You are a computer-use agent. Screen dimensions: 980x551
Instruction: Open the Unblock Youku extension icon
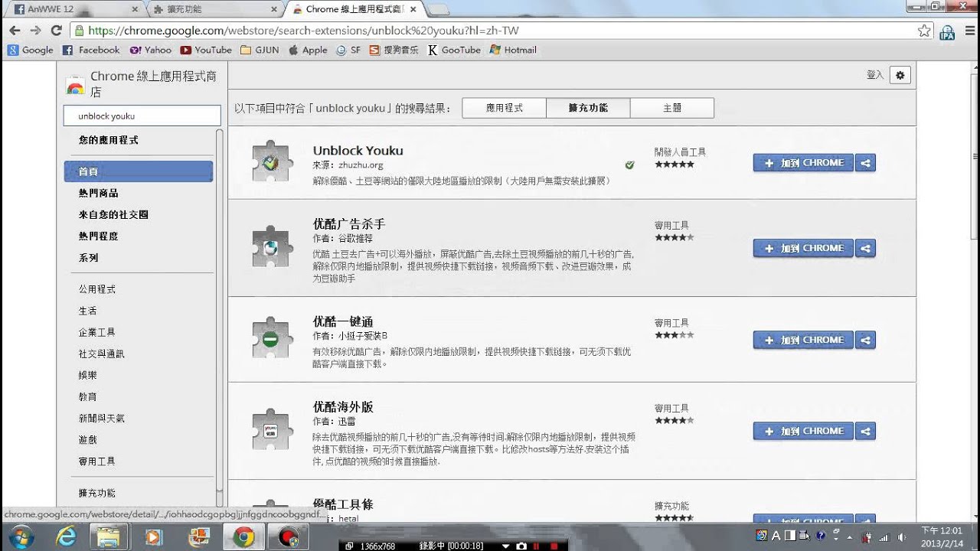(x=271, y=162)
